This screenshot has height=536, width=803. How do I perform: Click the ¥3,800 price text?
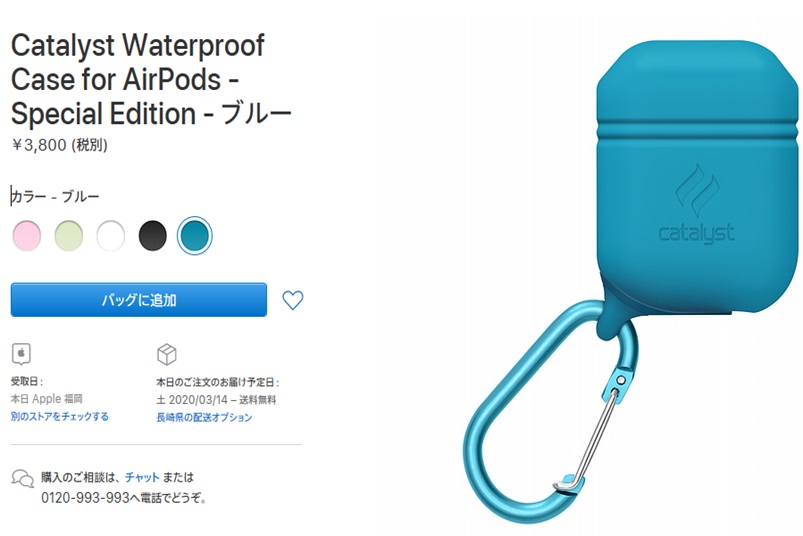tap(39, 145)
